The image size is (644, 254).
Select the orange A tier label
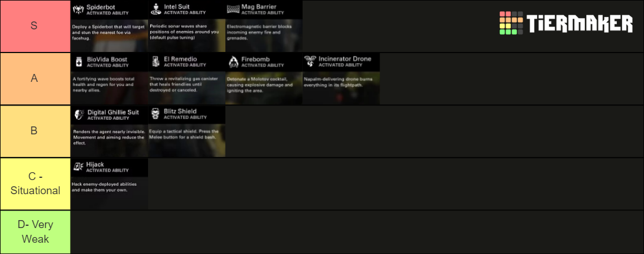34,78
